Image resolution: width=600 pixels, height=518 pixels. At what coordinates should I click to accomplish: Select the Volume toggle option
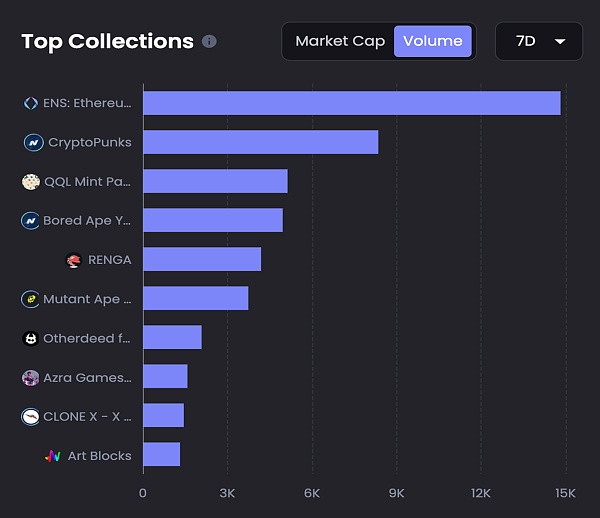432,41
